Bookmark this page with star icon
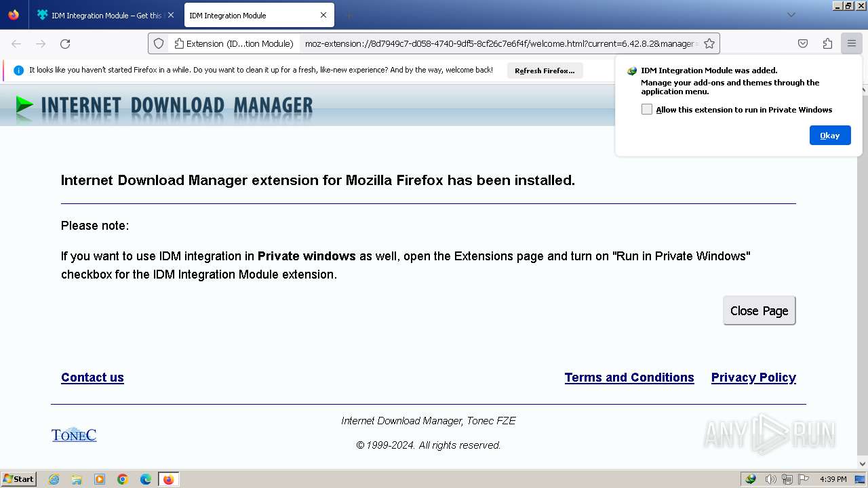 point(709,43)
